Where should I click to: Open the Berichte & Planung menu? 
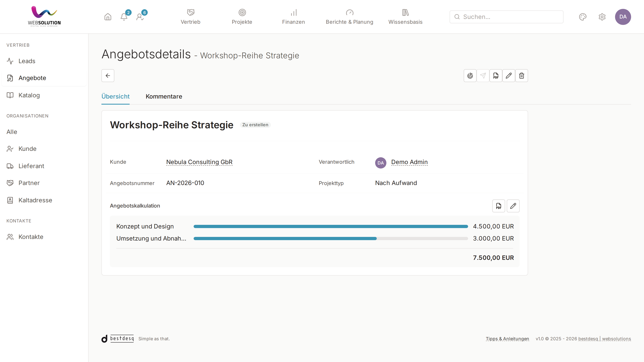(x=350, y=17)
